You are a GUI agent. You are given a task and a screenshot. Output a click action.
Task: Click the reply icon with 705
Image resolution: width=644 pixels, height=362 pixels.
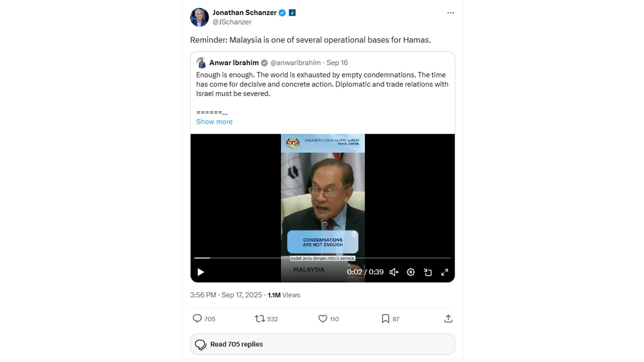tap(198, 319)
